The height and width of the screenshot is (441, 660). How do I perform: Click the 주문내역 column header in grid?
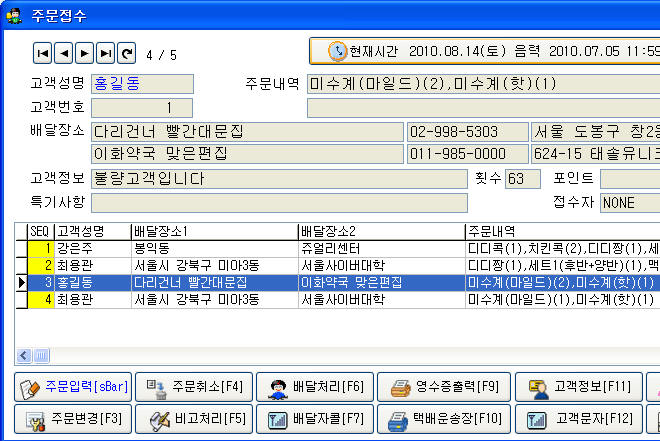click(563, 231)
